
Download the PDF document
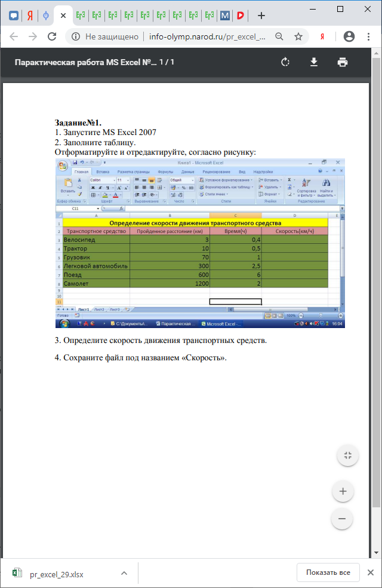point(314,62)
